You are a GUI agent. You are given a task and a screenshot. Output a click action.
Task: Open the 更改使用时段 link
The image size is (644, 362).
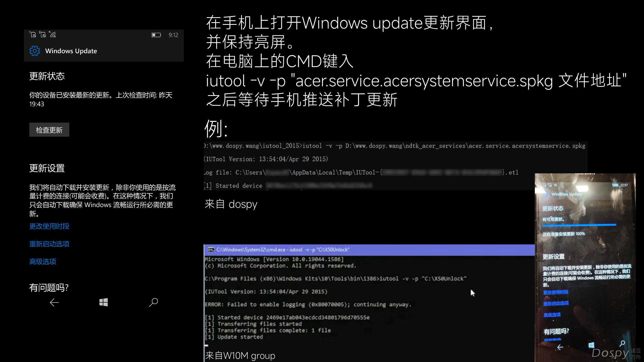(49, 226)
